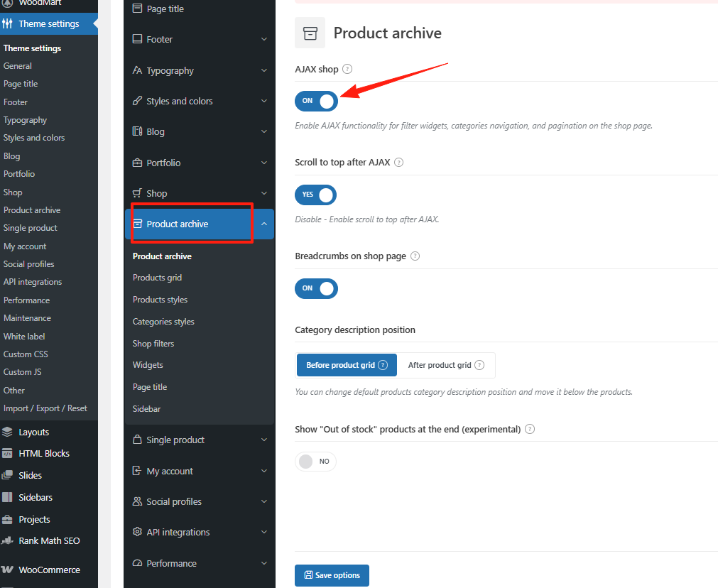Turn off the AJAX shop toggle
The image size is (718, 588).
click(x=316, y=101)
